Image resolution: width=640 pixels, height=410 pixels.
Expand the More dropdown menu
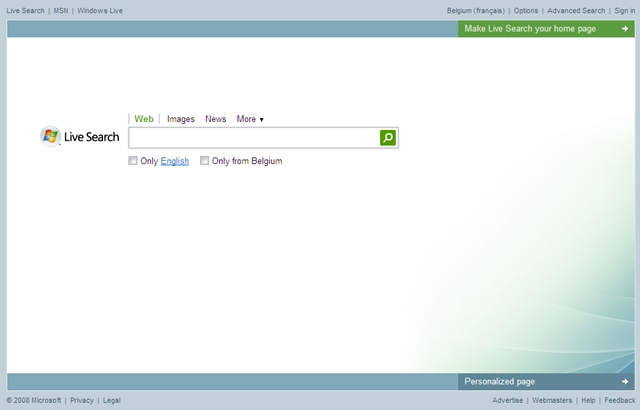point(250,119)
